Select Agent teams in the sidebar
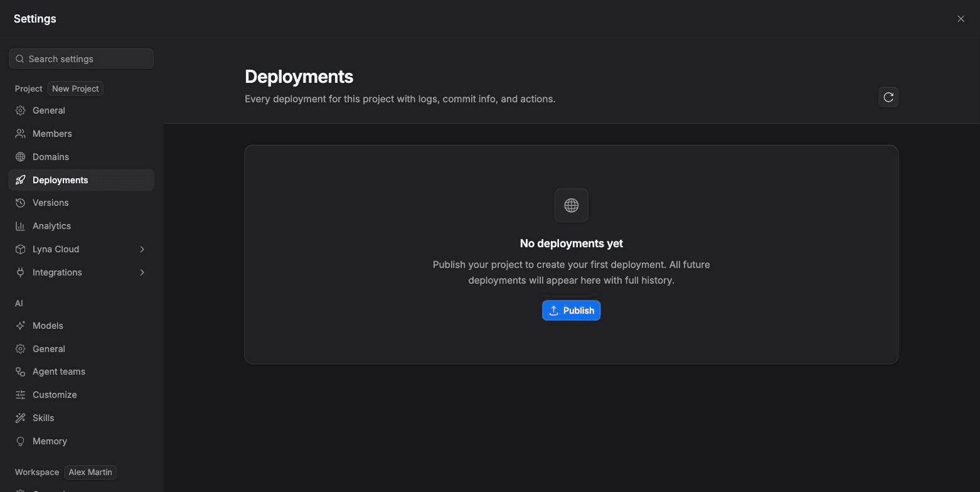Screen dimensions: 980x492 82,372
